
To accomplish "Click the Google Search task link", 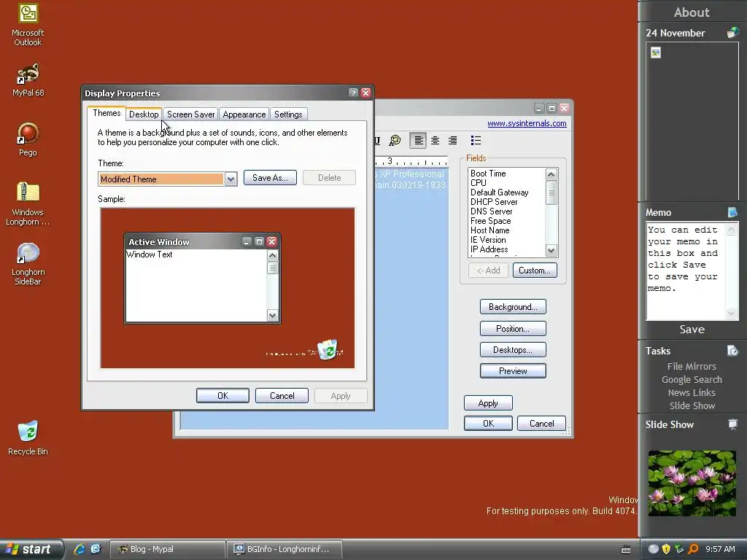I will click(x=692, y=379).
